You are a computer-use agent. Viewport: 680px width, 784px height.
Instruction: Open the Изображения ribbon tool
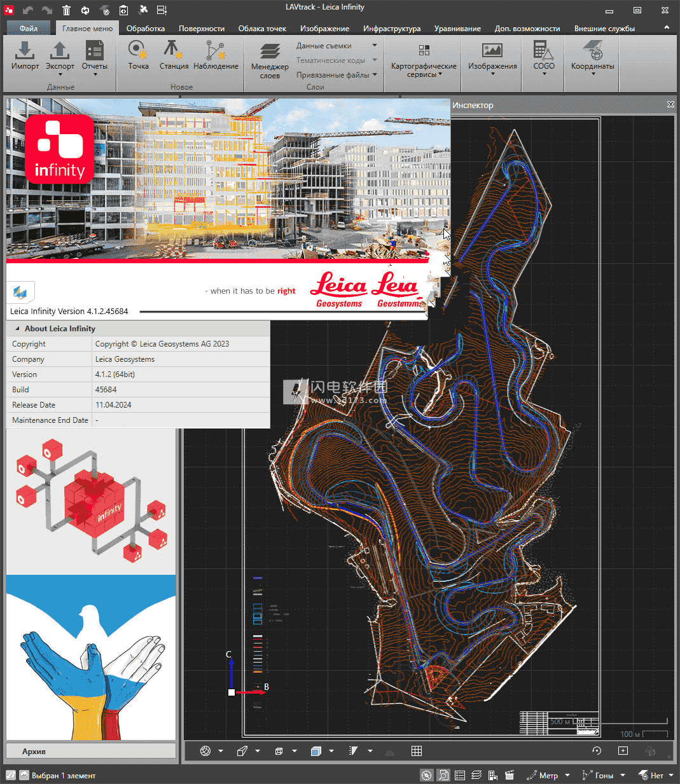coord(492,58)
